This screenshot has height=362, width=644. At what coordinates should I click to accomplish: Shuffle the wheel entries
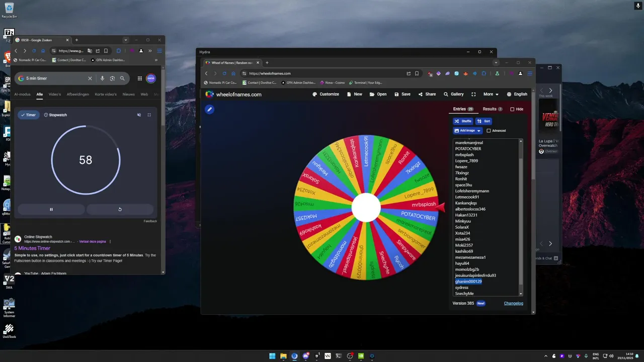(x=463, y=121)
